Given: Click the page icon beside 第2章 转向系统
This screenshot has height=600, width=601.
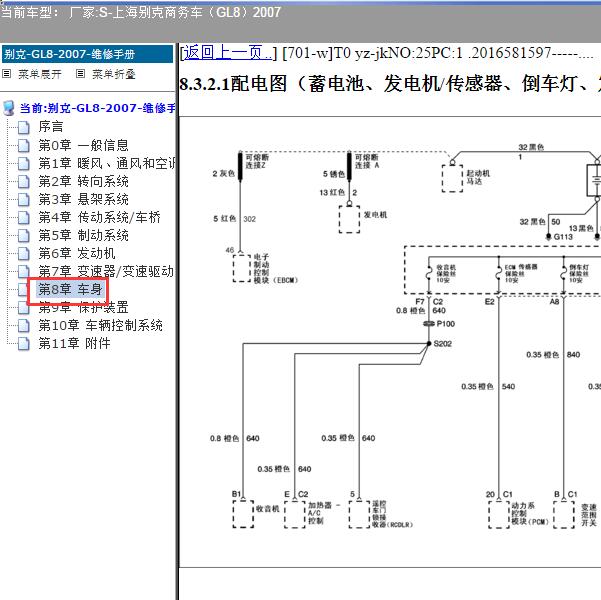Looking at the screenshot, I should (23, 181).
